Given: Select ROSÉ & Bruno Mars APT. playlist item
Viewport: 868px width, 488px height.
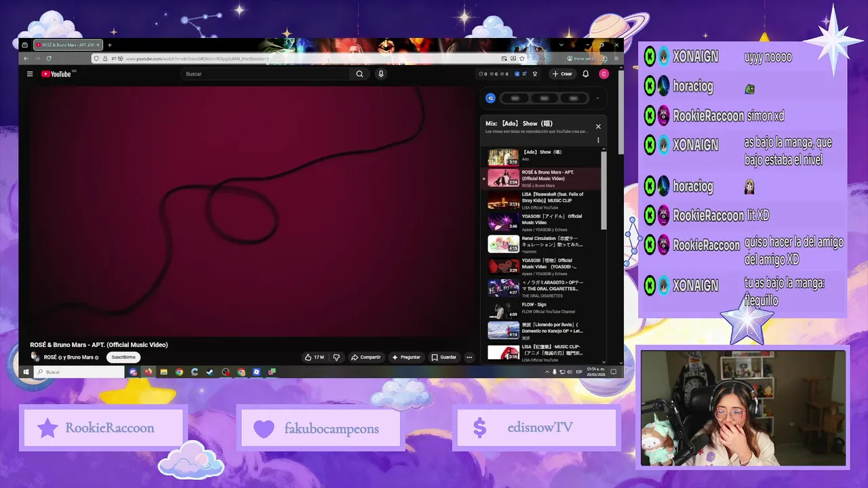Looking at the screenshot, I should [541, 178].
